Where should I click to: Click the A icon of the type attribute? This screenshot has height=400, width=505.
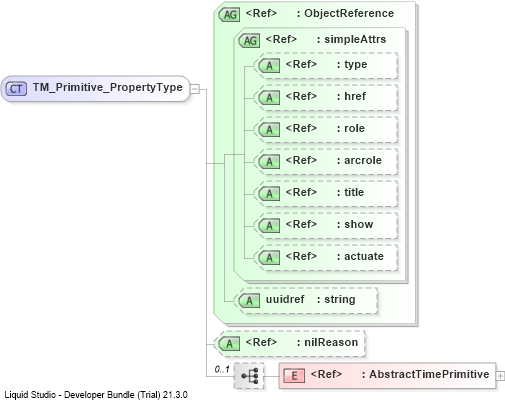click(x=269, y=66)
